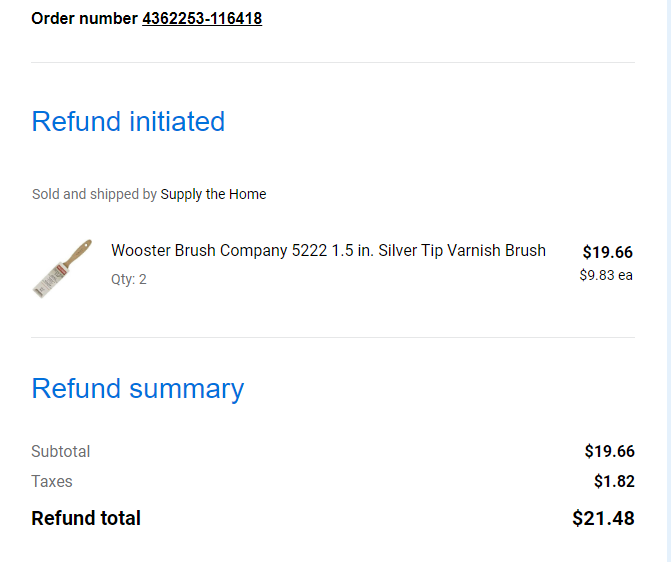The image size is (671, 562).
Task: Click the Subtotal label
Action: tap(61, 452)
